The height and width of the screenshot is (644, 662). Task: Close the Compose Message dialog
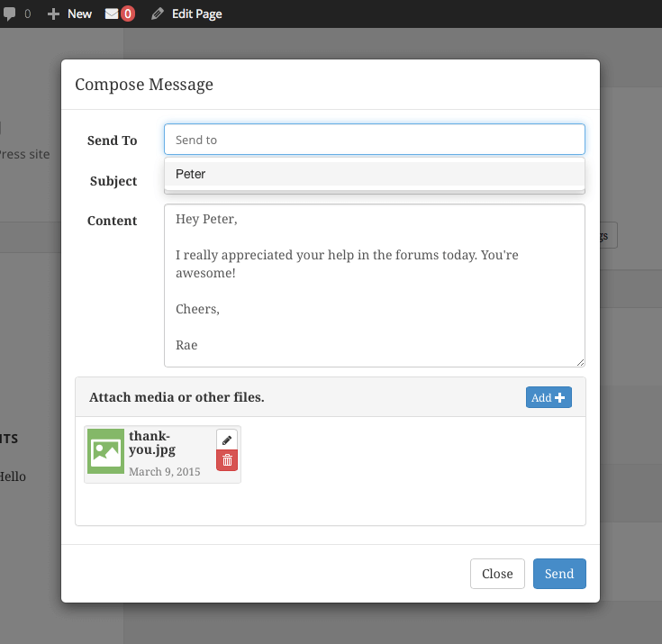pos(497,574)
